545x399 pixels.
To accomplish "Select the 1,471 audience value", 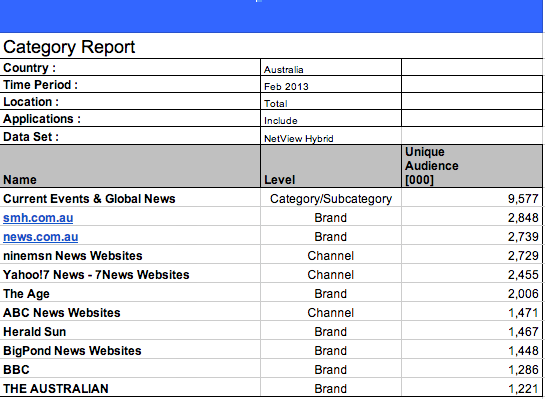I will tap(523, 313).
